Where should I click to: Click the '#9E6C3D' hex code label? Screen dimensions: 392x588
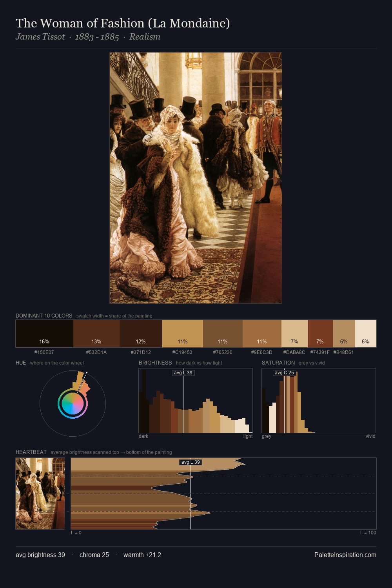[262, 352]
